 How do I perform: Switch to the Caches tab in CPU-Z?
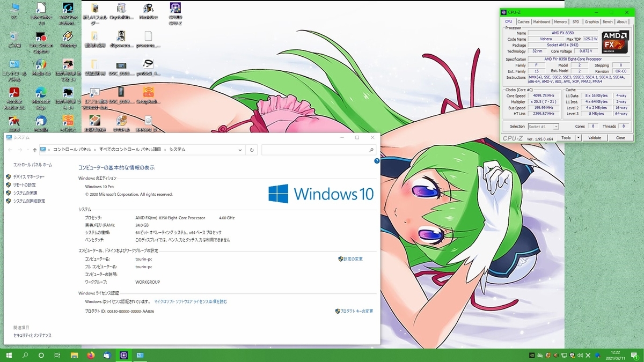tap(523, 22)
